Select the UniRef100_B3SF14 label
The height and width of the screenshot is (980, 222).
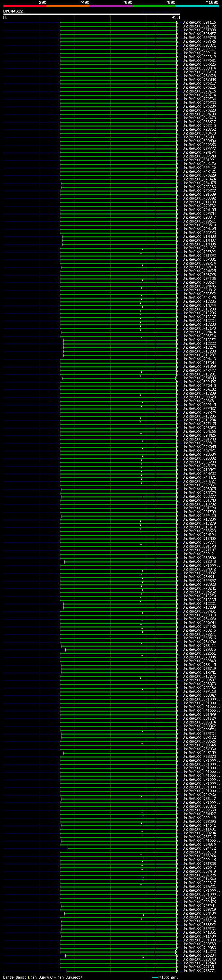[x=199, y=921]
